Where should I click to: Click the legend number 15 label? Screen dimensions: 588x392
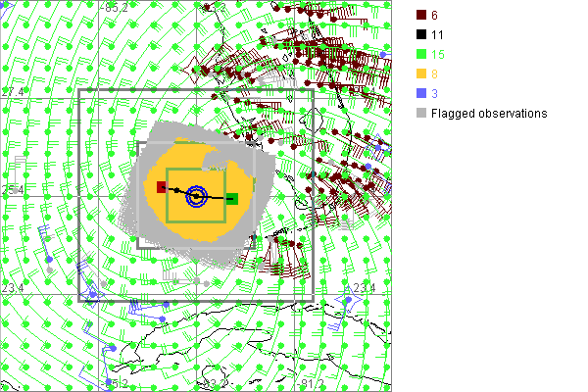(438, 55)
